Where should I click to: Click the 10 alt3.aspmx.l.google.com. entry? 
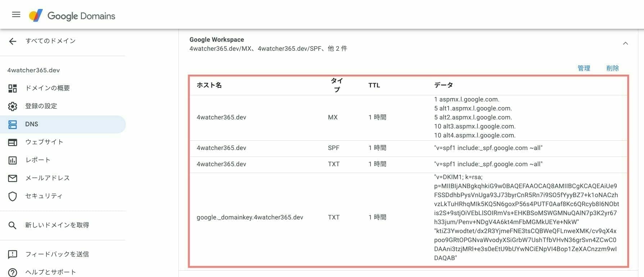(x=475, y=126)
